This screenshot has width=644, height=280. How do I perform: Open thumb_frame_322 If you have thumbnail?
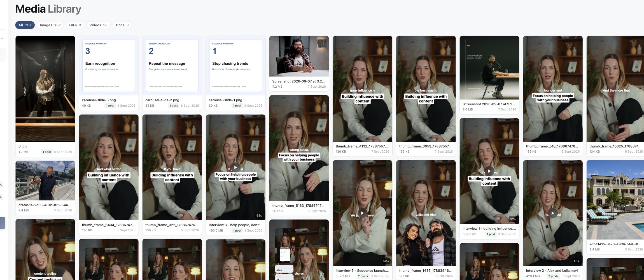point(172,167)
